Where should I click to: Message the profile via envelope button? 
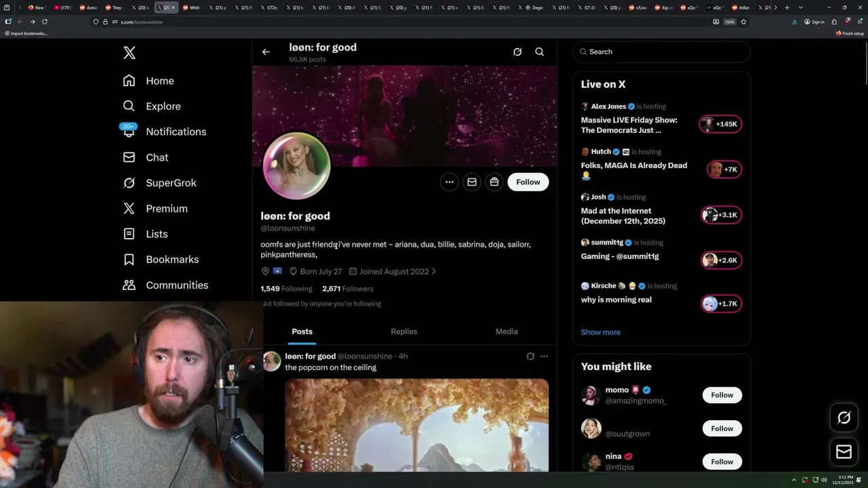coord(472,182)
